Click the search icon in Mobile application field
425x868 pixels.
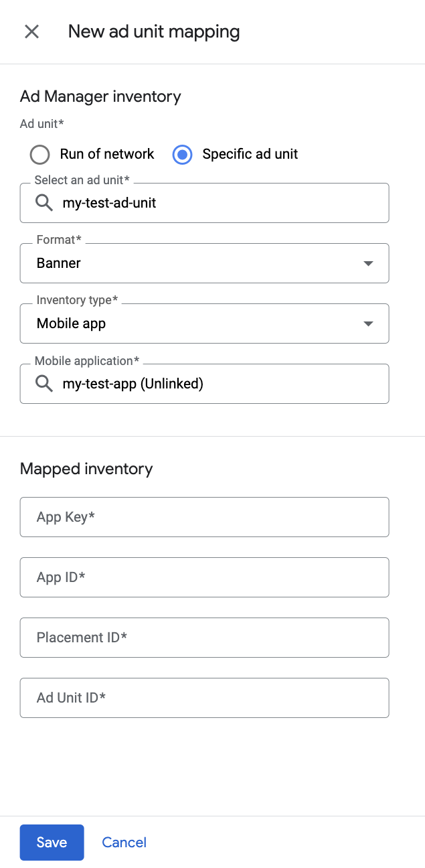[44, 384]
